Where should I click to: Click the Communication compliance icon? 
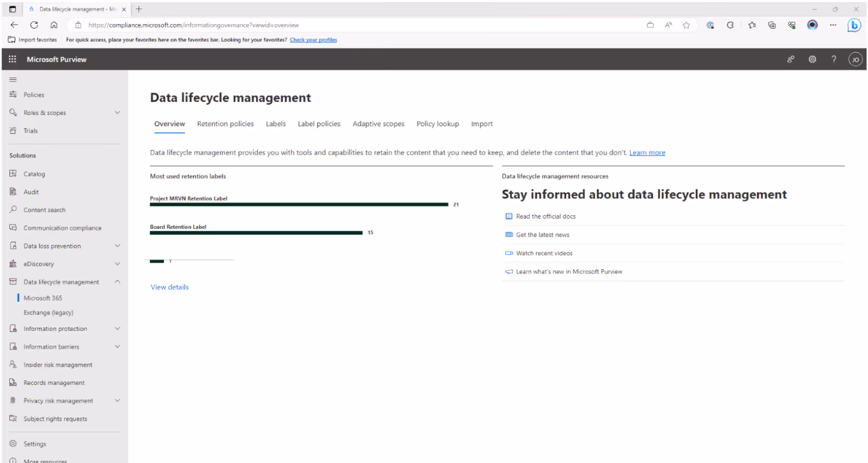(13, 227)
